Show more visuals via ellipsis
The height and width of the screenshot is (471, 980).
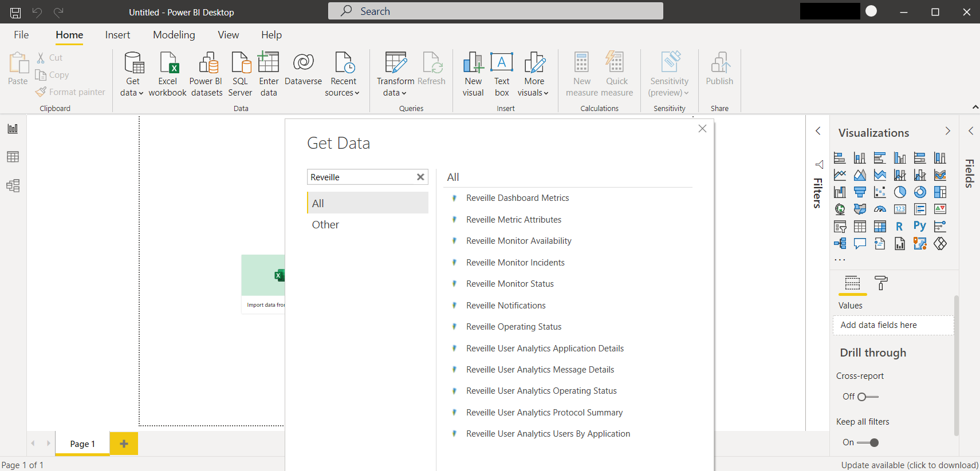point(840,260)
